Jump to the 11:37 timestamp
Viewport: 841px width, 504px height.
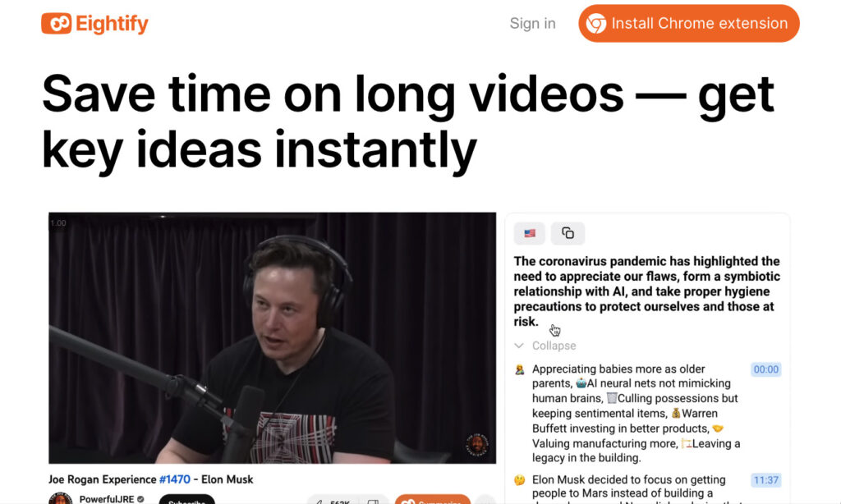pyautogui.click(x=765, y=480)
